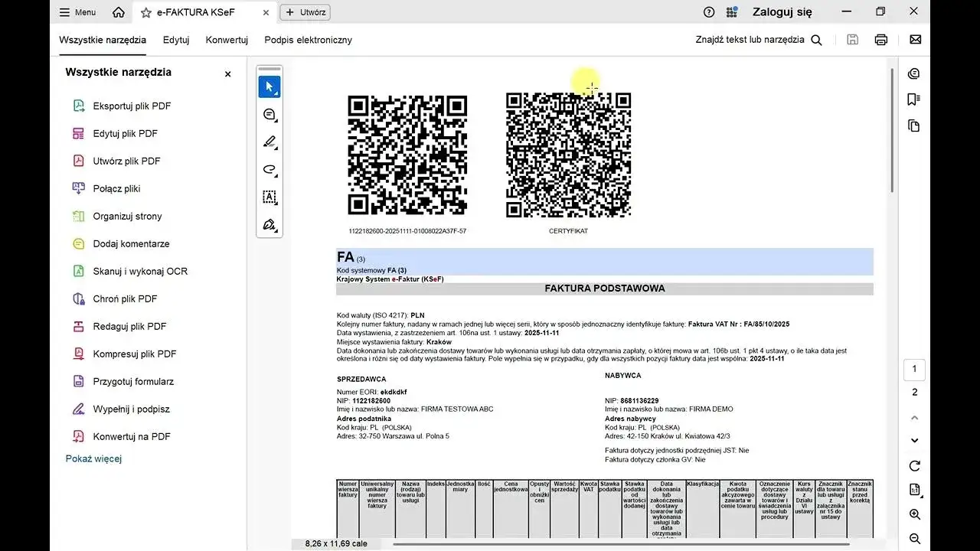Screen dimensions: 980x551
Task: Click the FAKTURA PODSTAWOWA heading
Action: coord(605,289)
